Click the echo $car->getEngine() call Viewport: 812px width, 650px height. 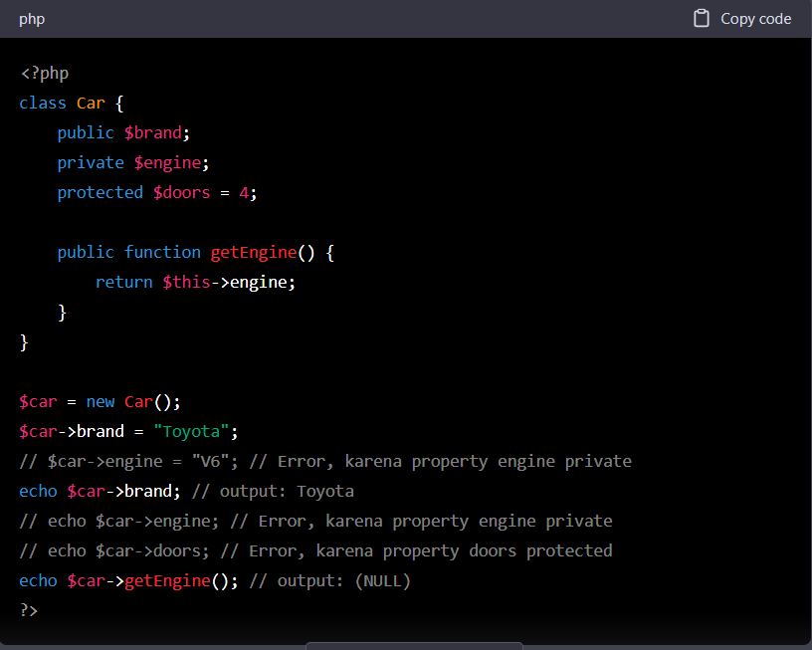[x=127, y=580]
